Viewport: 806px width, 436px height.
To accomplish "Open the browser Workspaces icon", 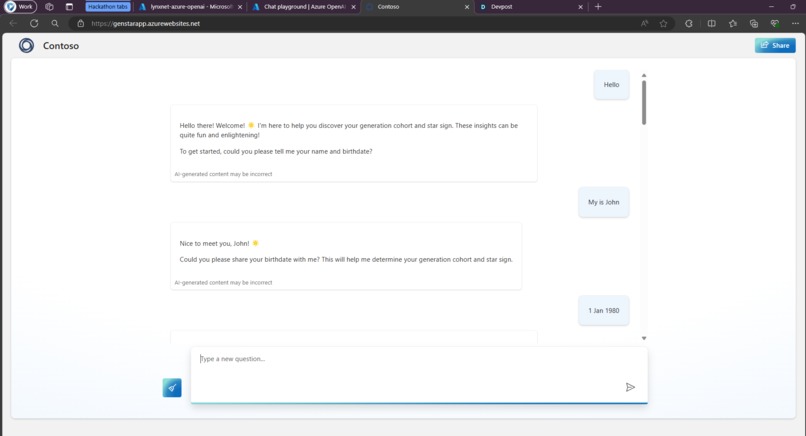I will [x=49, y=7].
